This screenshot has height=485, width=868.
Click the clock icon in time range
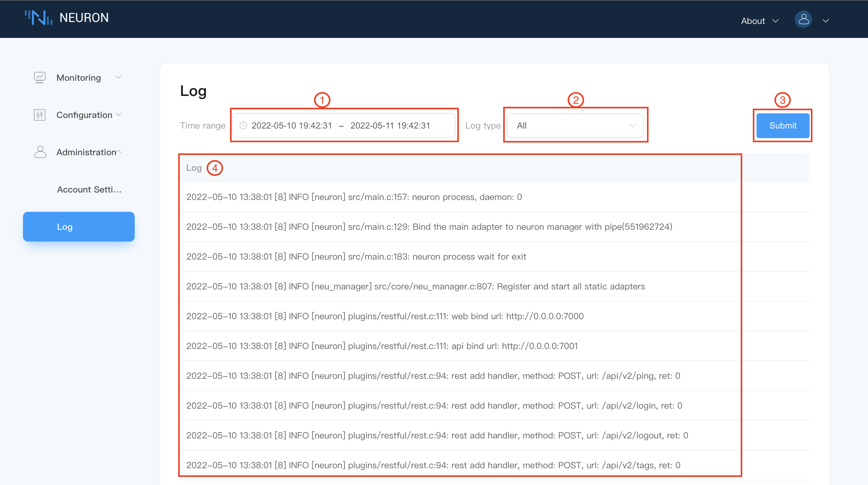point(243,126)
